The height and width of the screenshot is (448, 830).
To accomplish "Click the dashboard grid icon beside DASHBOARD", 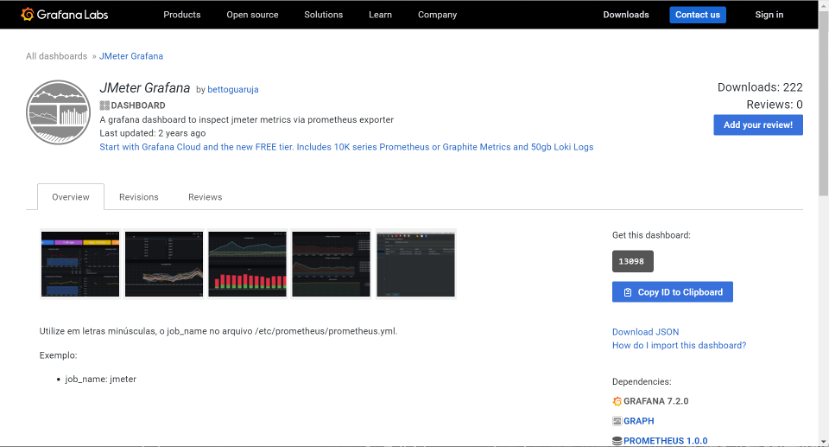I will tap(104, 105).
